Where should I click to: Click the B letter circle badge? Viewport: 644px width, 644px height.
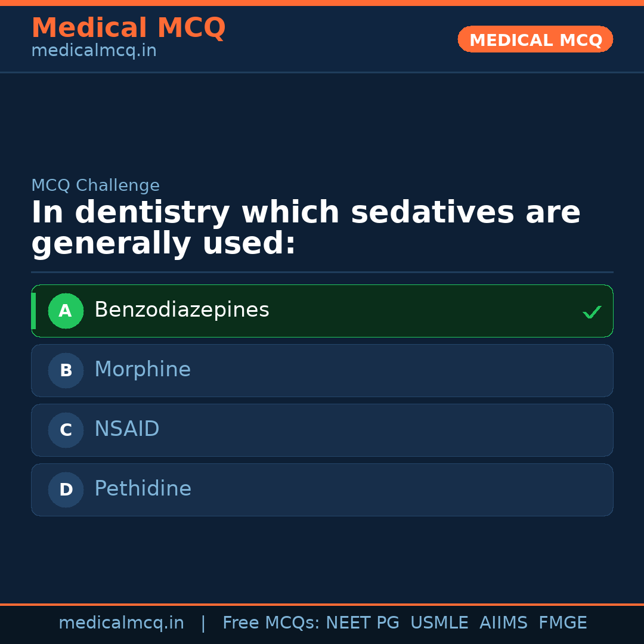(x=66, y=370)
